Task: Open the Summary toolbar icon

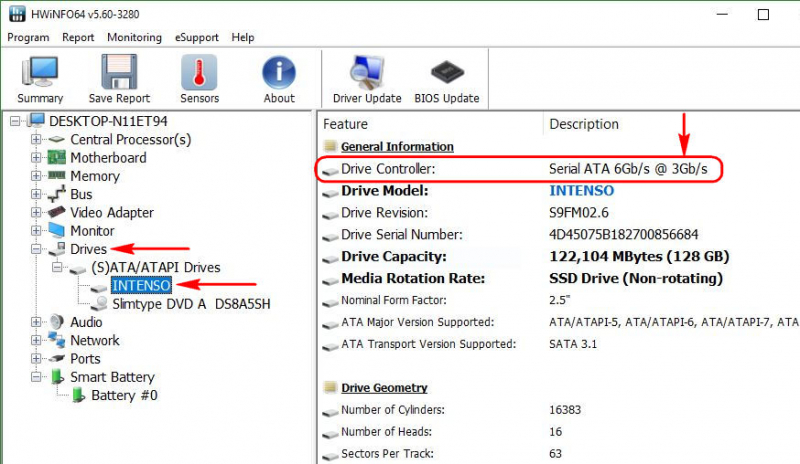Action: click(x=40, y=72)
